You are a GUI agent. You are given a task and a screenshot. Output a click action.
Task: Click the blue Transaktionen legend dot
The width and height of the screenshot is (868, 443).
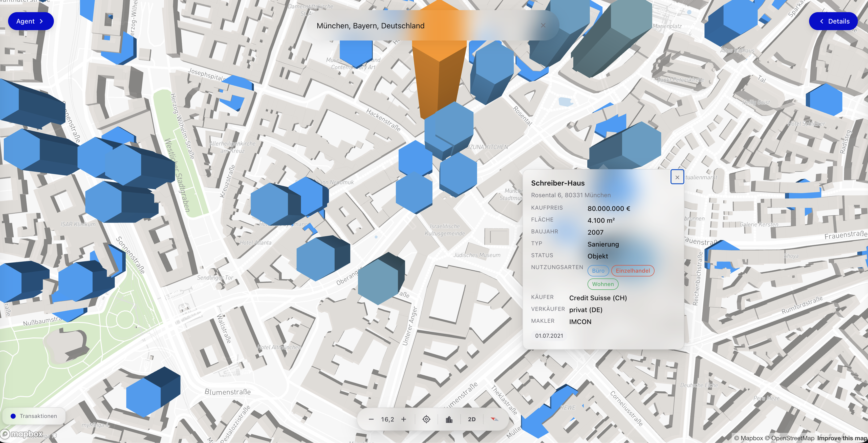13,416
